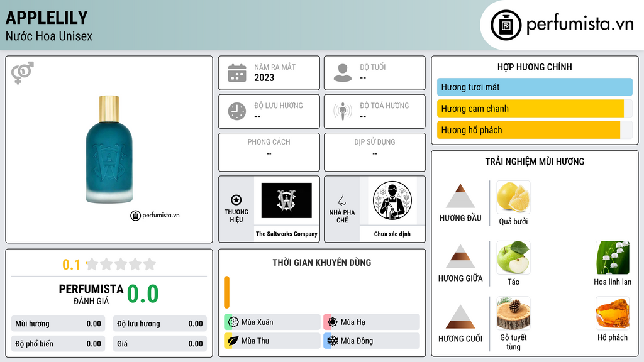
Task: Click the Hợp hương chính heading
Action: coord(535,67)
